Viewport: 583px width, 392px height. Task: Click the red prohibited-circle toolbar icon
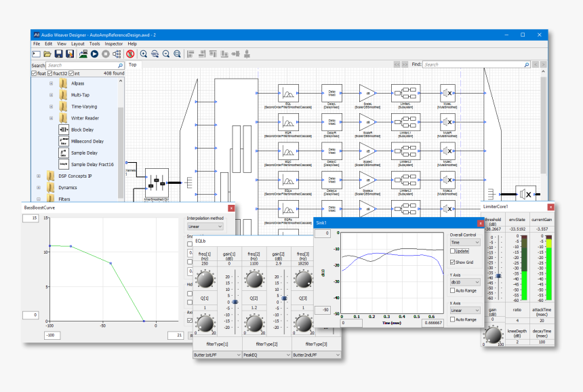click(129, 54)
